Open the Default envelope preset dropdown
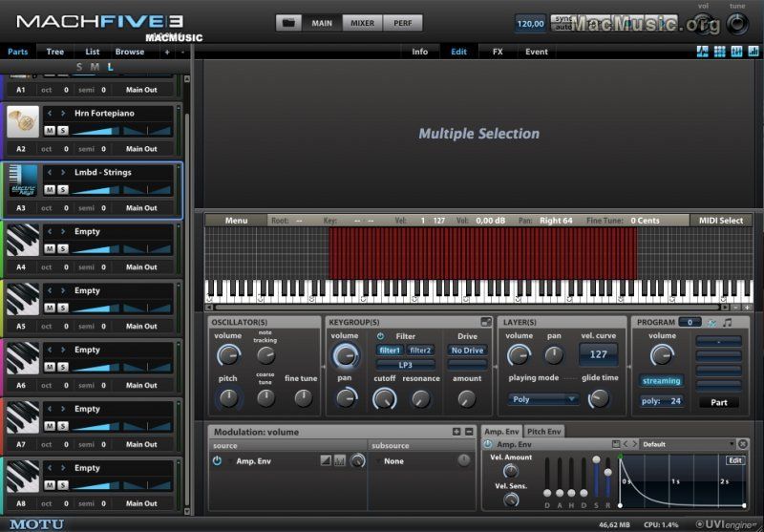This screenshot has height=532, width=764. pos(688,444)
